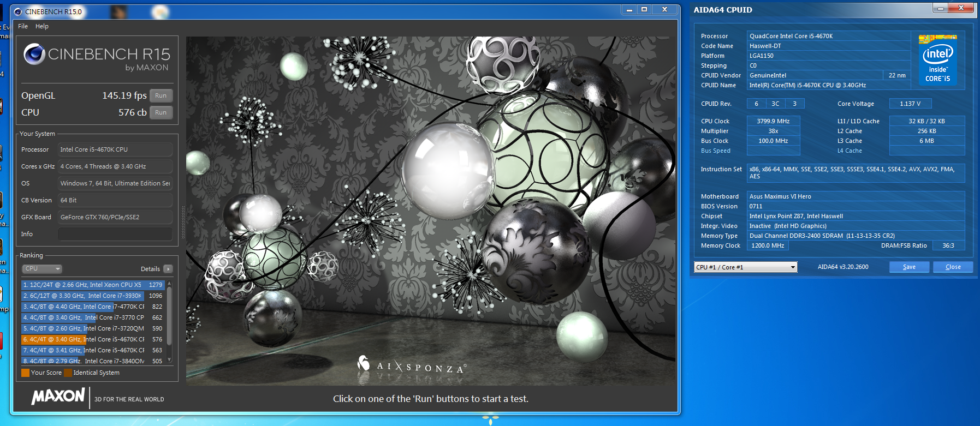This screenshot has width=980, height=426.
Task: Click the Your Score orange swatch
Action: pyautogui.click(x=25, y=373)
